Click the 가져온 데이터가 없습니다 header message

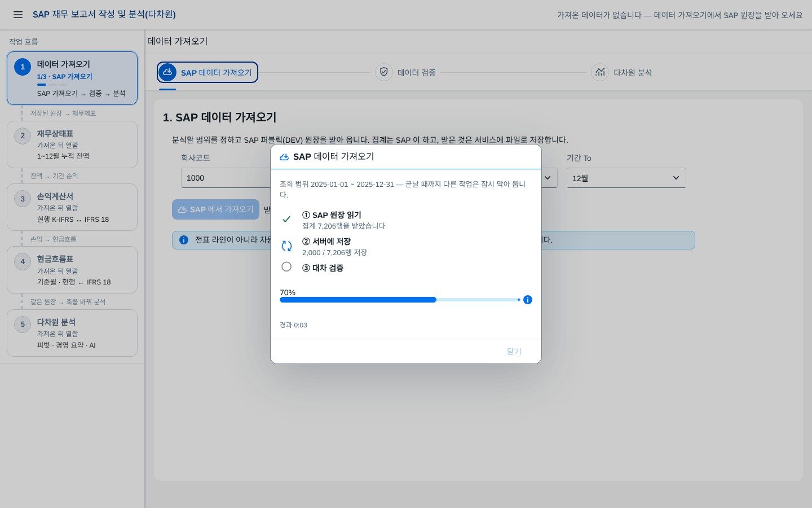click(x=679, y=15)
